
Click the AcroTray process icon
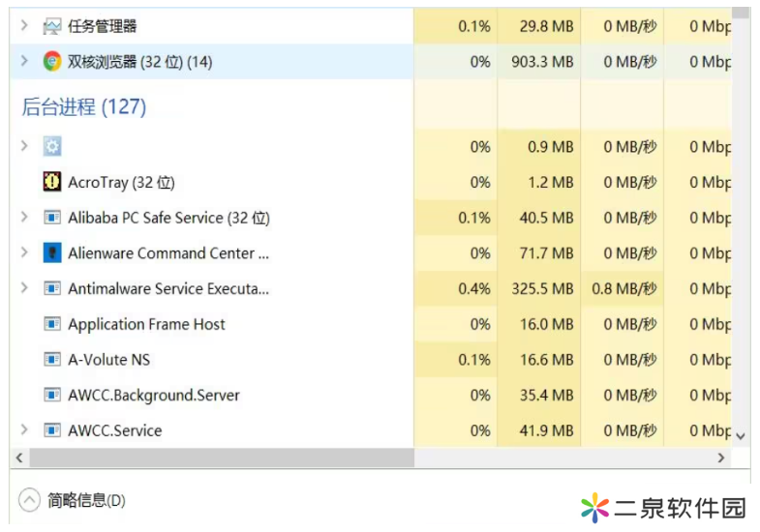pos(52,182)
